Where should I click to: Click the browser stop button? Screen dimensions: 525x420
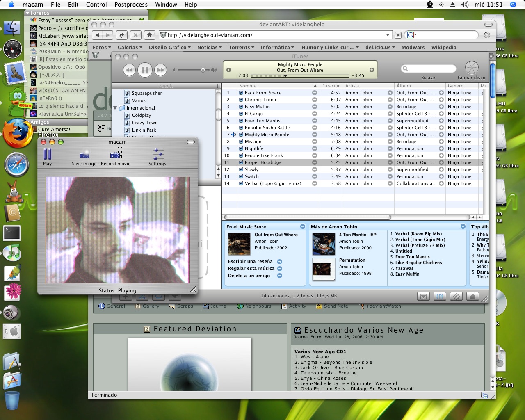[136, 35]
